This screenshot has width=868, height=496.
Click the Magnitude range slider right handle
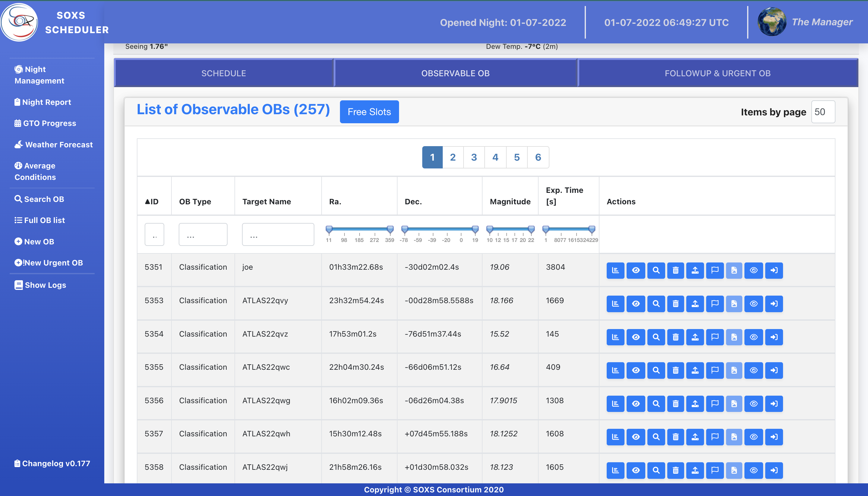531,229
